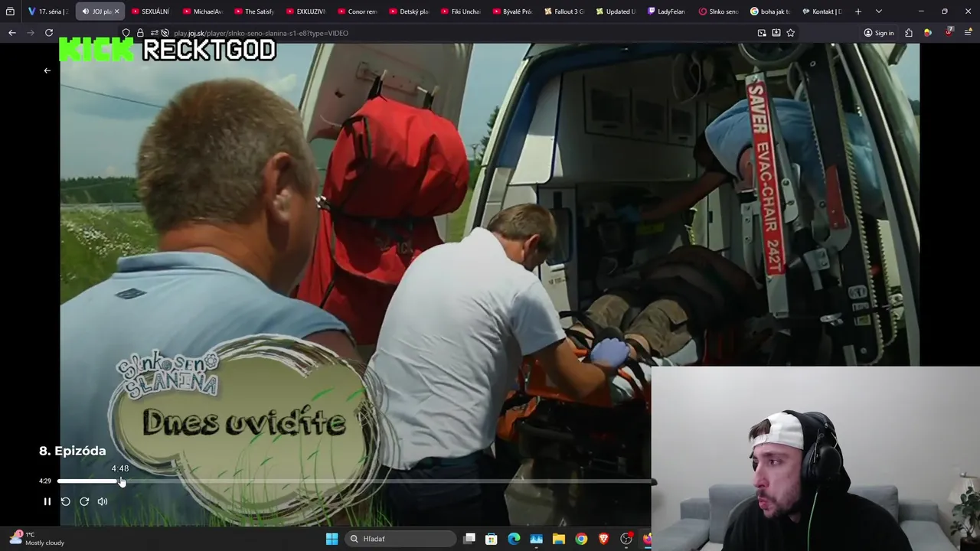
Task: Switch to the MichaelAv tab
Action: tap(202, 11)
